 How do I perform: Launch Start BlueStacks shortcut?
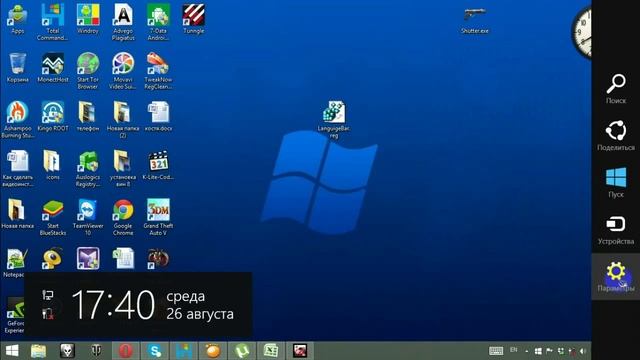pos(53,217)
